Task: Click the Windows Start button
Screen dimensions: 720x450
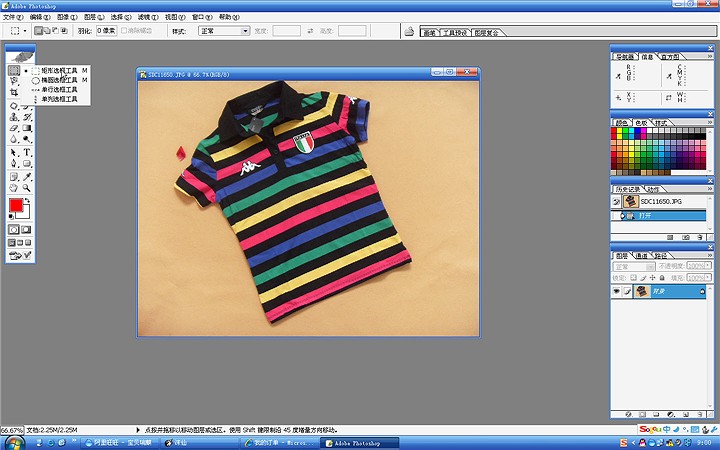Action: coord(13,443)
